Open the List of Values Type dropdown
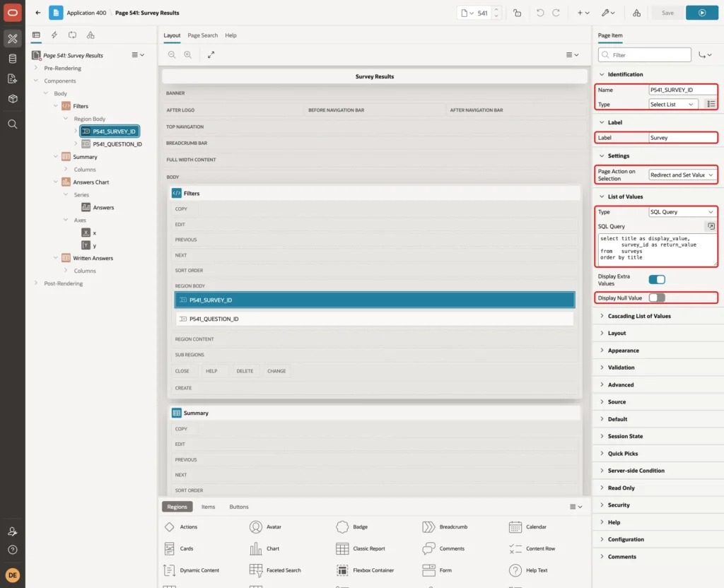 [x=682, y=212]
